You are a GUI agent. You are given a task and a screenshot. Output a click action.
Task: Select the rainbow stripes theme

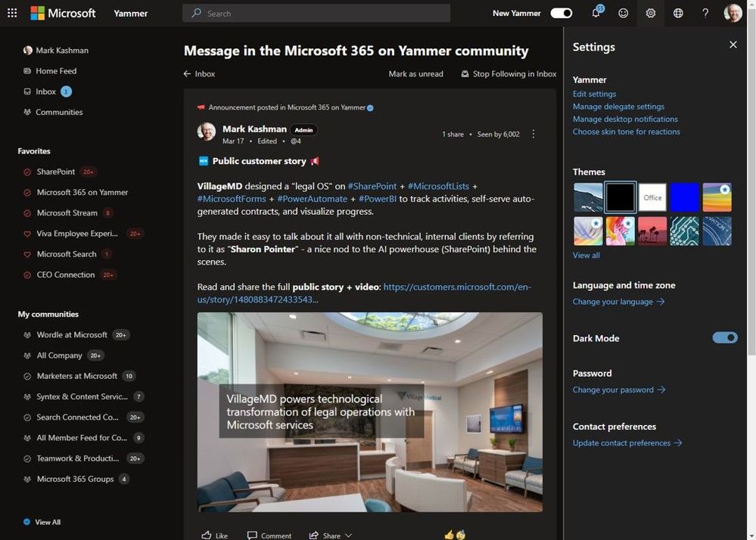[717, 197]
